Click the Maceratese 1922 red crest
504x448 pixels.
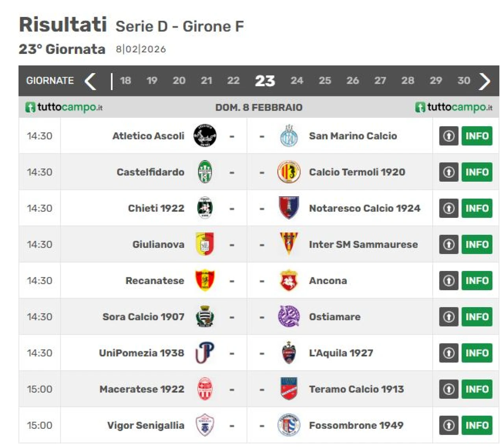[x=205, y=389]
